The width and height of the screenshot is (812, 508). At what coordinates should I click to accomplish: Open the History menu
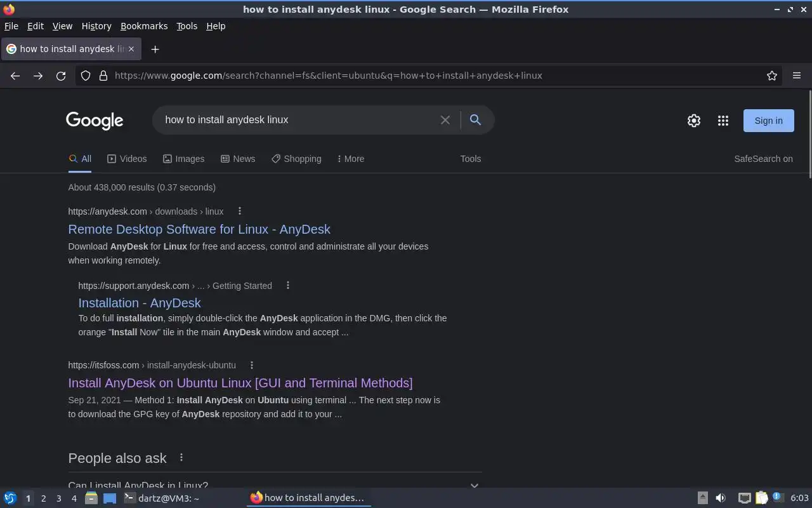coord(96,26)
